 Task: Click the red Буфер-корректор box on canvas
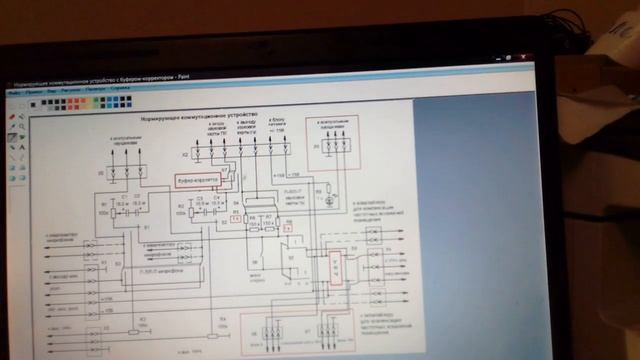tap(198, 180)
